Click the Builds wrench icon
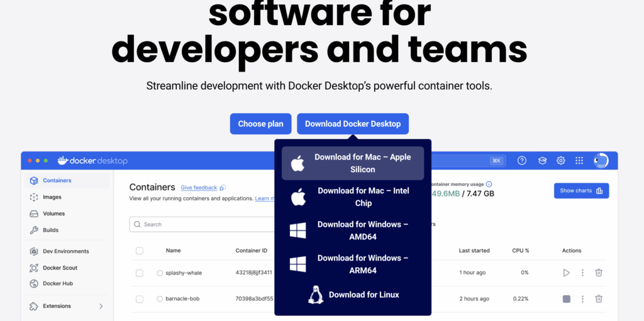 [34, 231]
